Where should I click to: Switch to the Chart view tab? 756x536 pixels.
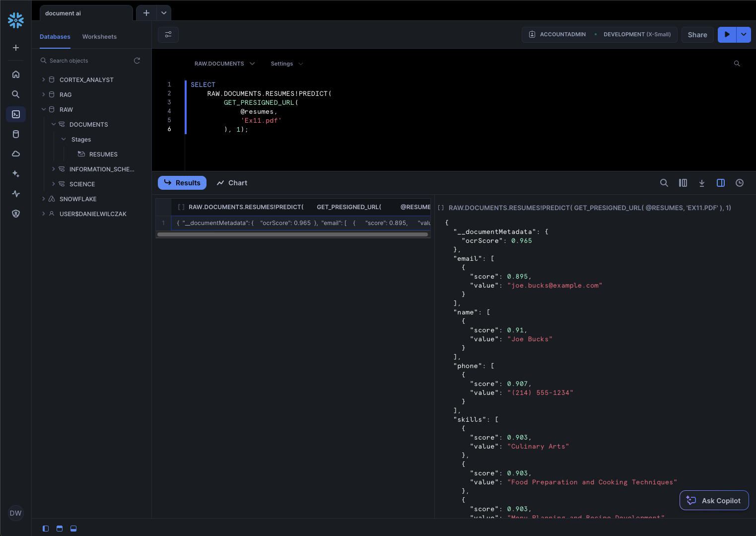point(232,183)
